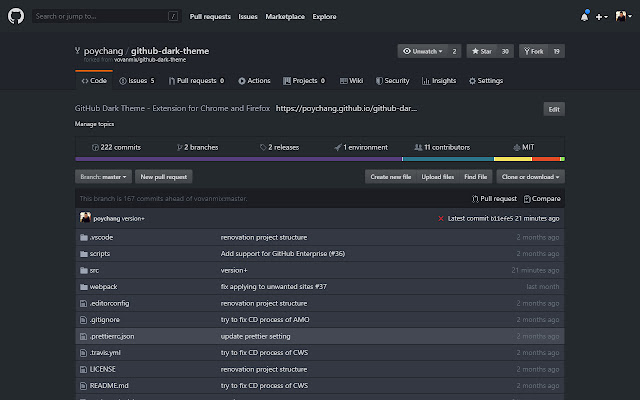Image resolution: width=640 pixels, height=400 pixels.
Task: Switch to the Insights tab
Action: coord(439,81)
